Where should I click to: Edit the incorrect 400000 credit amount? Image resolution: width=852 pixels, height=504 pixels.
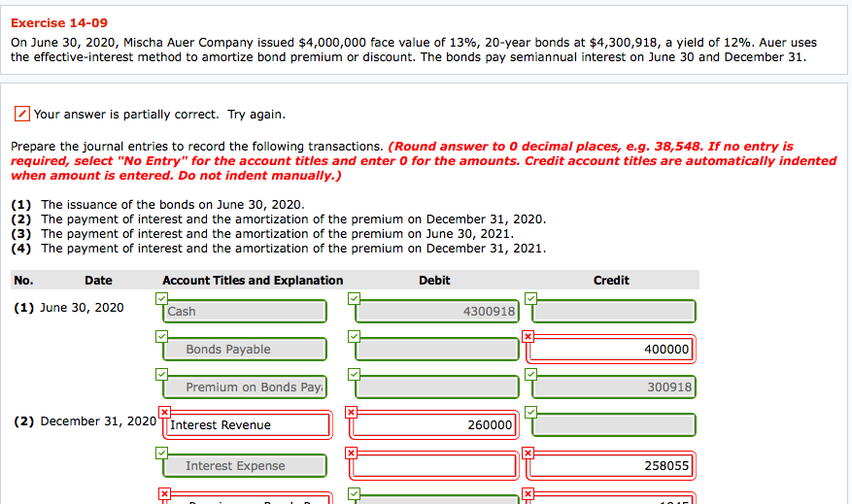click(x=611, y=350)
